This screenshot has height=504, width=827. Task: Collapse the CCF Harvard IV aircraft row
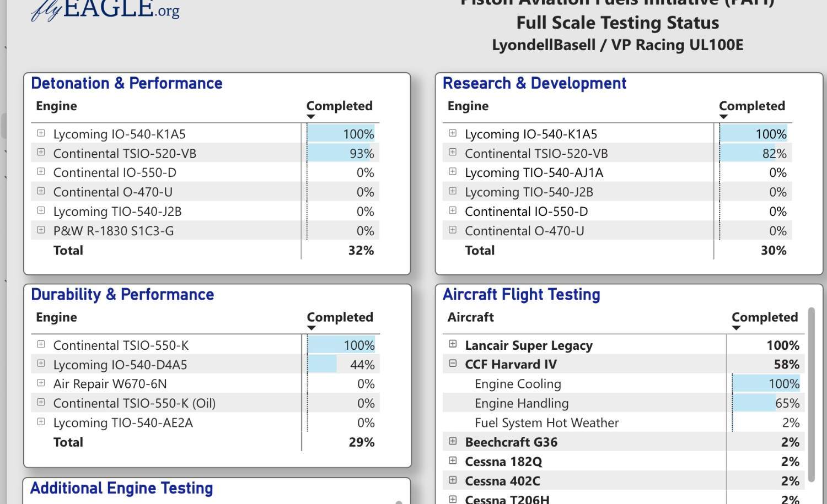click(x=453, y=364)
